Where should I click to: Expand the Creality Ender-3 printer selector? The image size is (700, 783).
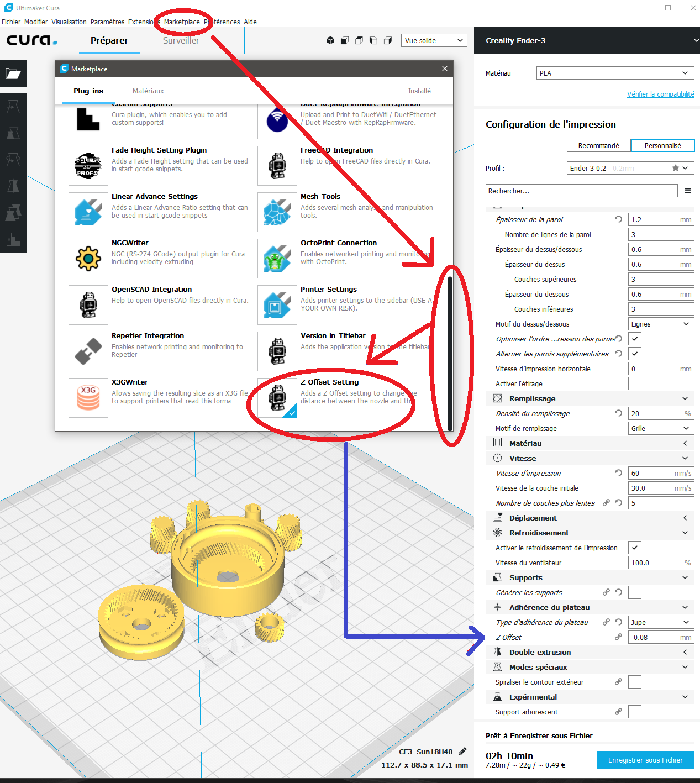[587, 40]
